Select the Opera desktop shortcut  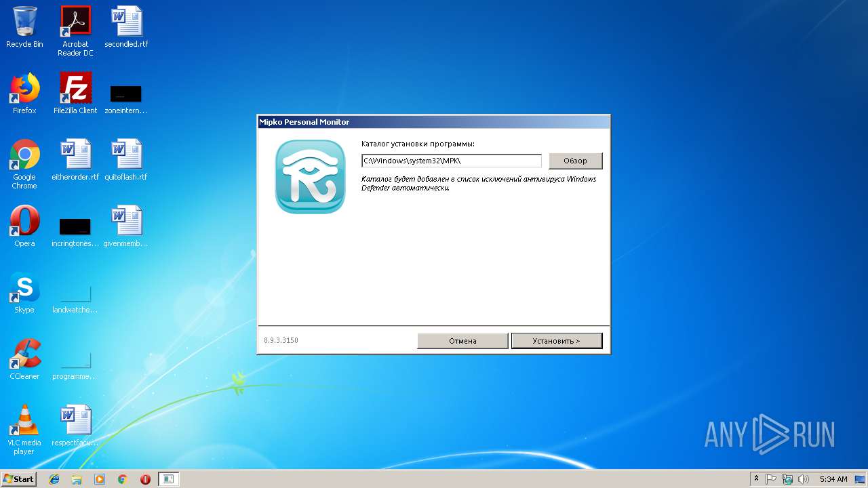[24, 226]
